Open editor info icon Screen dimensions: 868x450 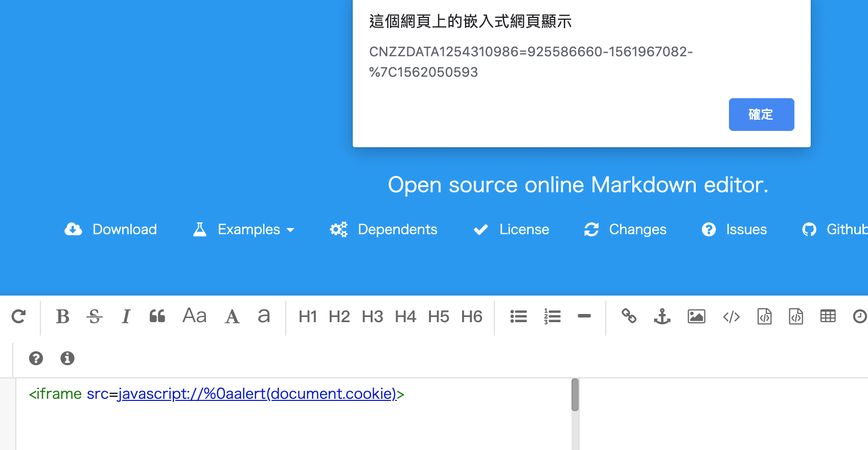(x=67, y=358)
